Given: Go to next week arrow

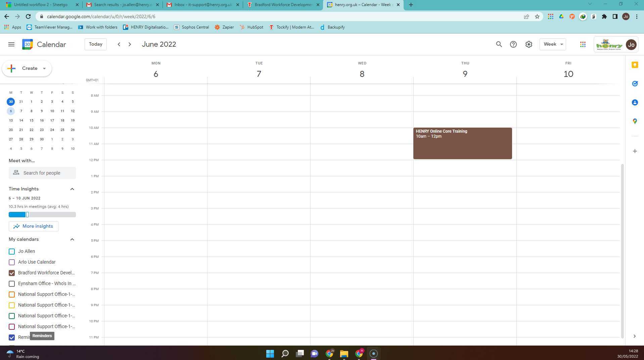Looking at the screenshot, I should coord(130,44).
